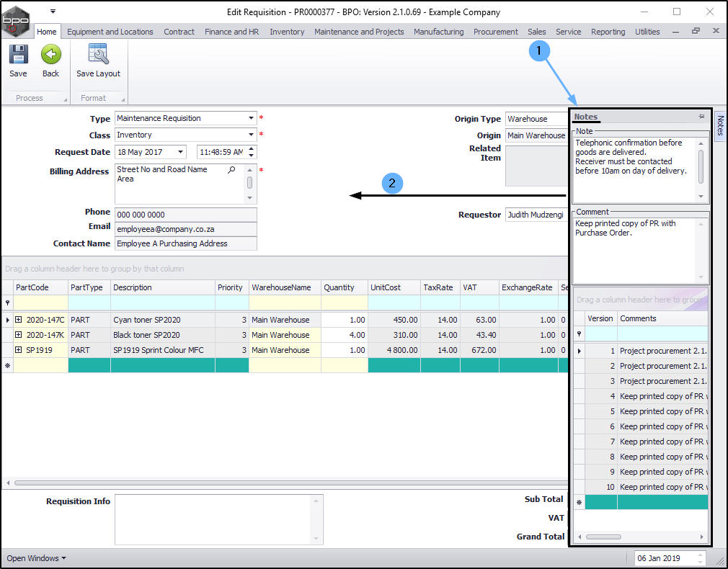This screenshot has height=569, width=728.
Task: Click the green Back arrow icon
Action: click(50, 55)
